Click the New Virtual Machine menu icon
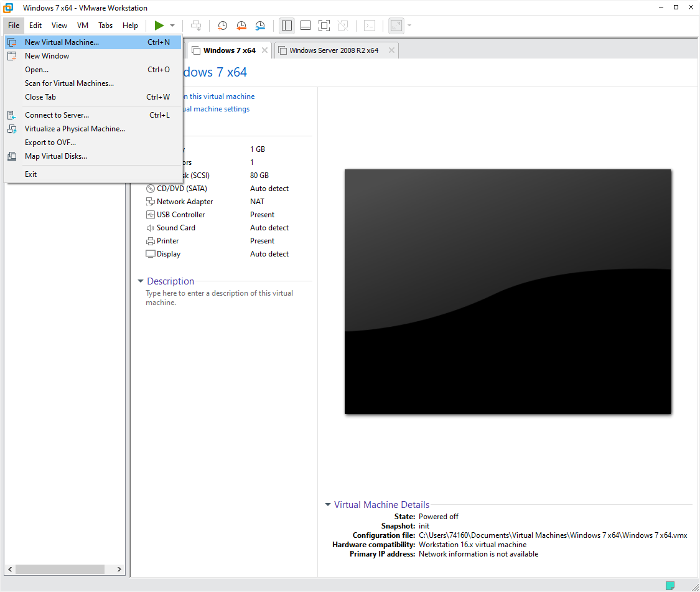Screen dimensions: 700x592 (12, 42)
